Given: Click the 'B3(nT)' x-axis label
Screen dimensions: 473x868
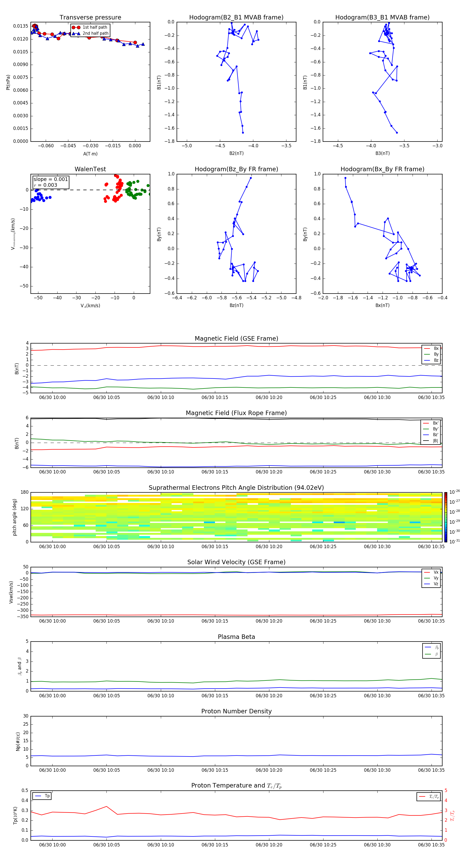Looking at the screenshot, I should click(x=382, y=153).
